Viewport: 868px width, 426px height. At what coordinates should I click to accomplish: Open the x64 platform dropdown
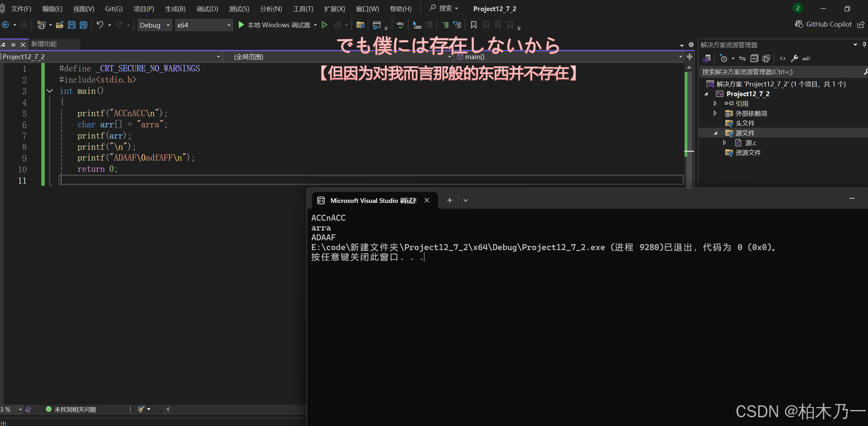coord(204,25)
